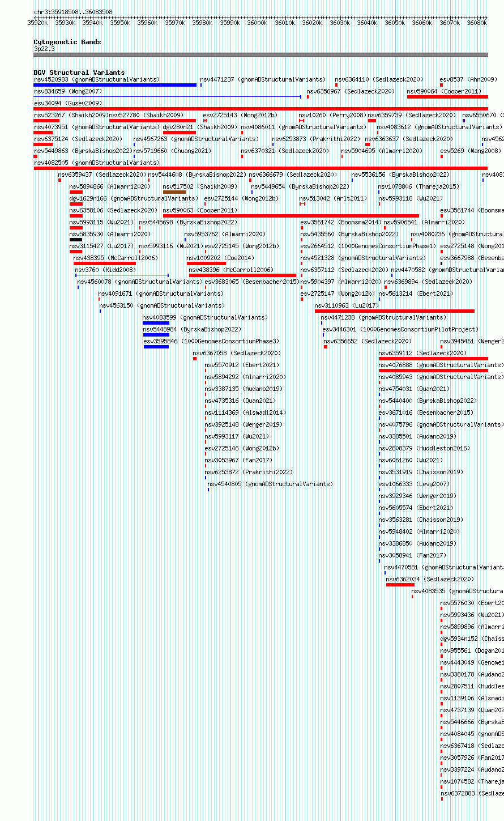Select nsv1114369 (Alsmadi2014) label

tap(245, 412)
